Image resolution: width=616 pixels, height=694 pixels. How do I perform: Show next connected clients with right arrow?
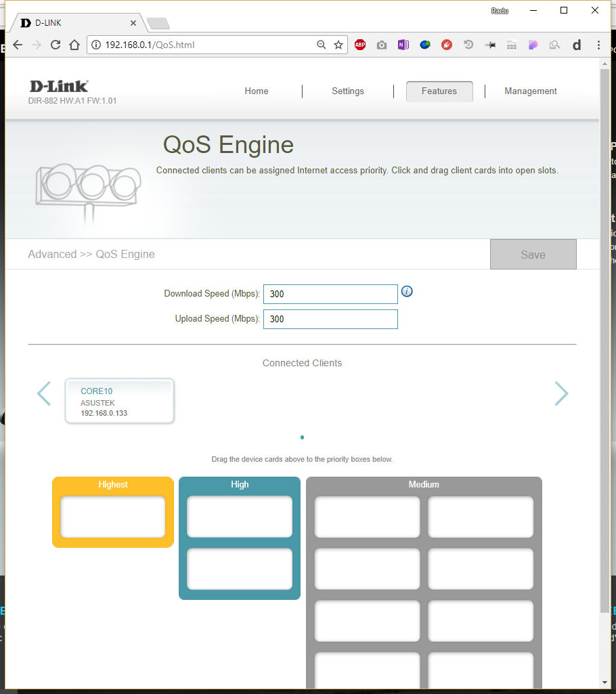coord(561,393)
